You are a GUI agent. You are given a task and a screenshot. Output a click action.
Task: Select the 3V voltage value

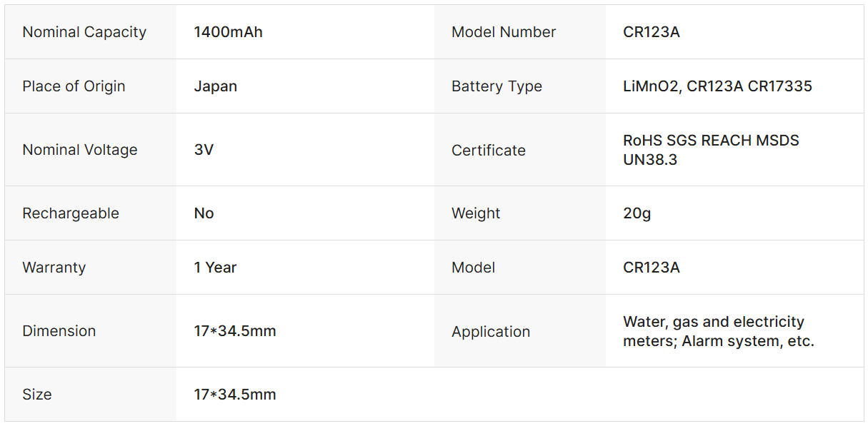pyautogui.click(x=204, y=150)
